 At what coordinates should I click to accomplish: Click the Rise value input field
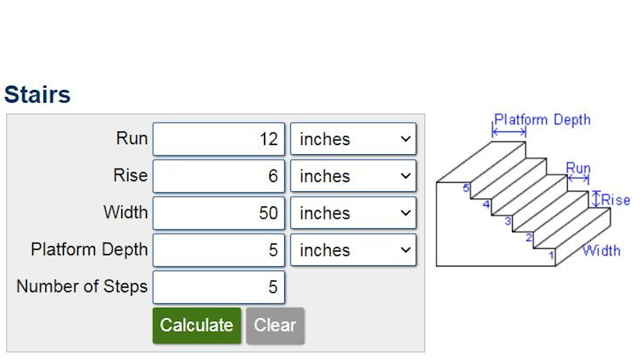pos(218,176)
